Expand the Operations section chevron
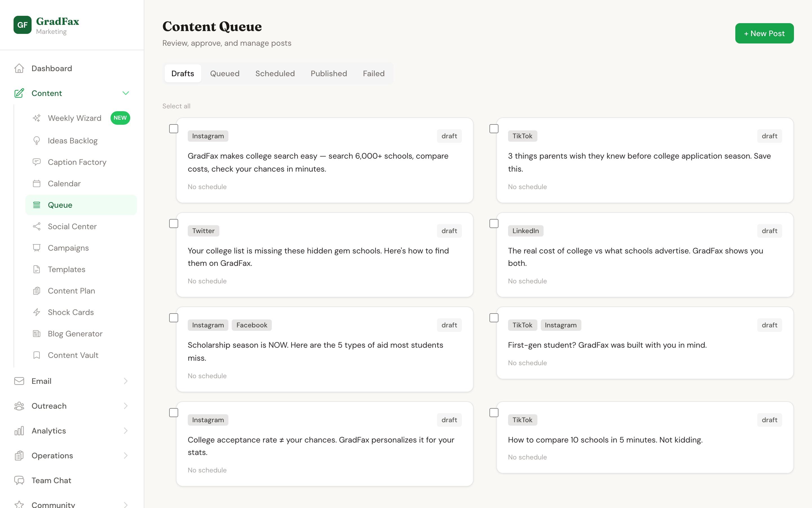 (x=126, y=456)
